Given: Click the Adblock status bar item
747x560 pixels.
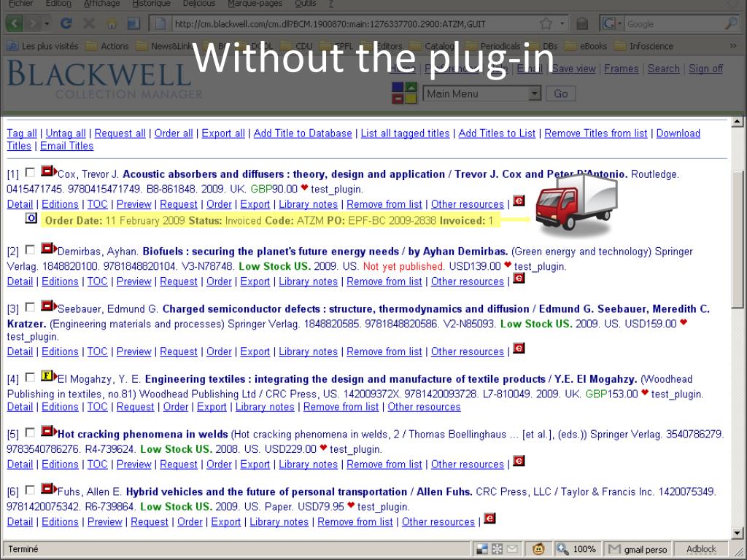Looking at the screenshot, I should click(x=701, y=549).
